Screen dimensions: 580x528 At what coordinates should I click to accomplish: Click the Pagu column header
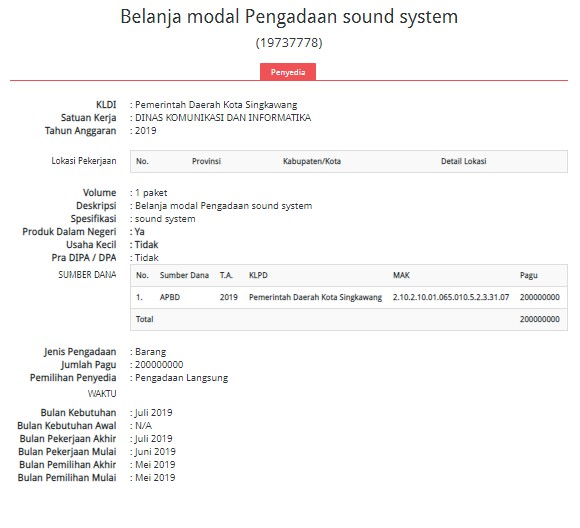click(x=529, y=275)
